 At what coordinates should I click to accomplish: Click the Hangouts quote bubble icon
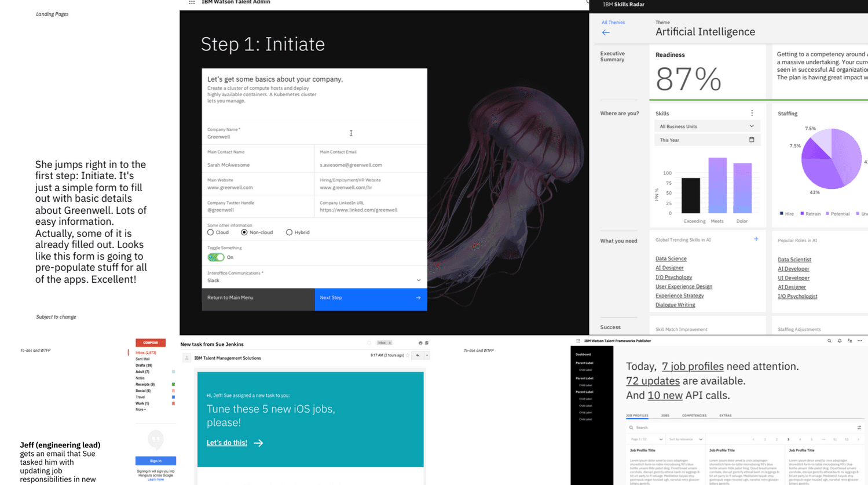(155, 439)
